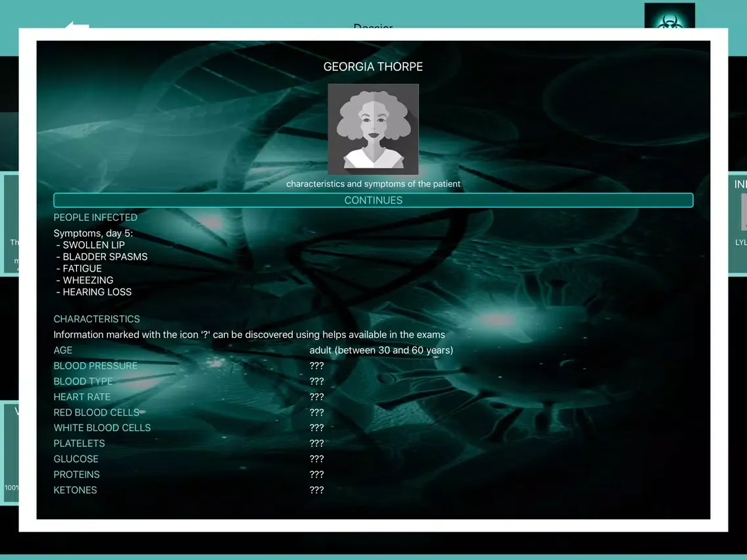Click 'characteristics and symptoms of the patient' caption
This screenshot has width=747, height=560.
click(x=373, y=184)
